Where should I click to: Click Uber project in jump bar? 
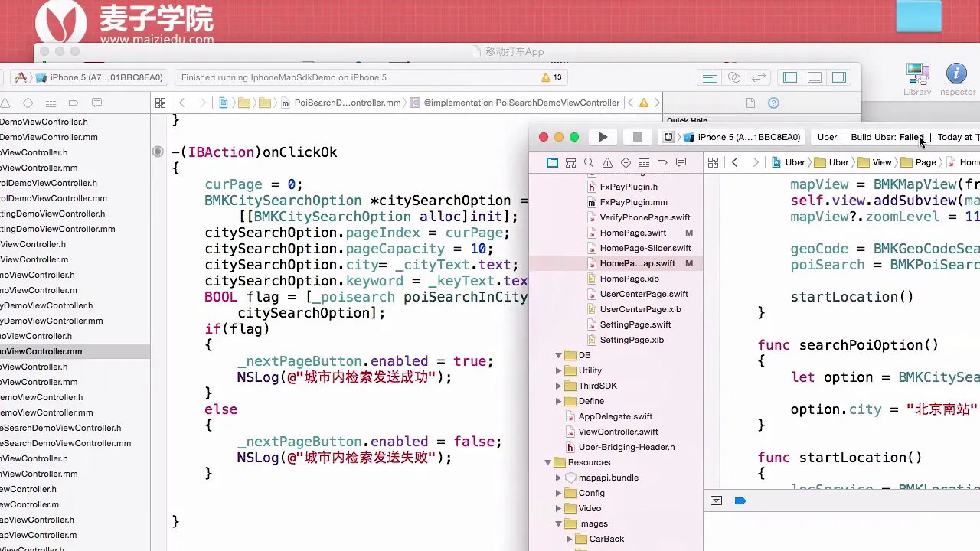pos(788,162)
